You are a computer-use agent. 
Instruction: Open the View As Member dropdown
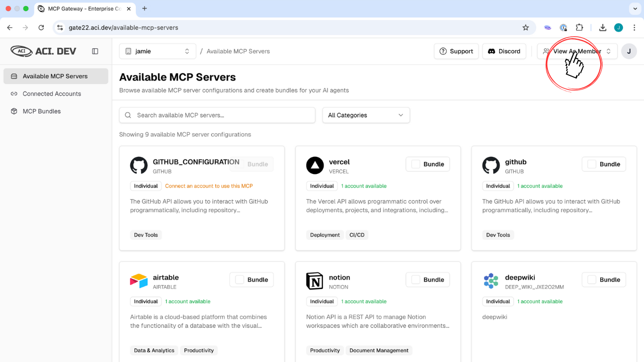click(x=577, y=51)
